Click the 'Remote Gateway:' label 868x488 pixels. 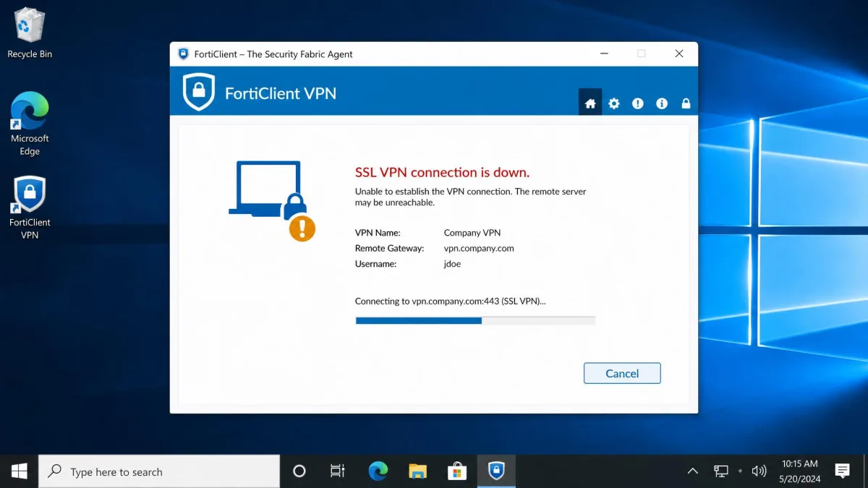point(389,249)
